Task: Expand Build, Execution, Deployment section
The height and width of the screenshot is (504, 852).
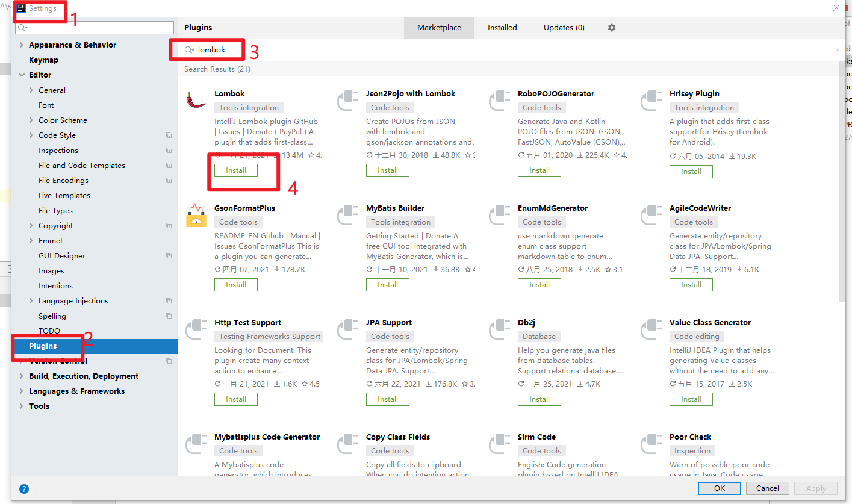Action: (x=22, y=376)
